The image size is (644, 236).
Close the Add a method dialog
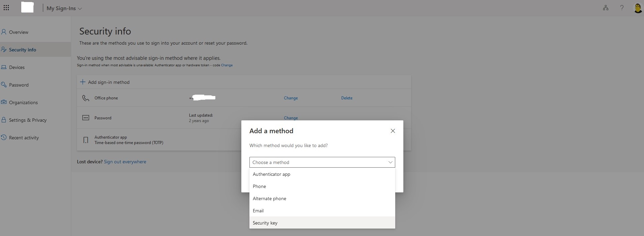(x=393, y=131)
